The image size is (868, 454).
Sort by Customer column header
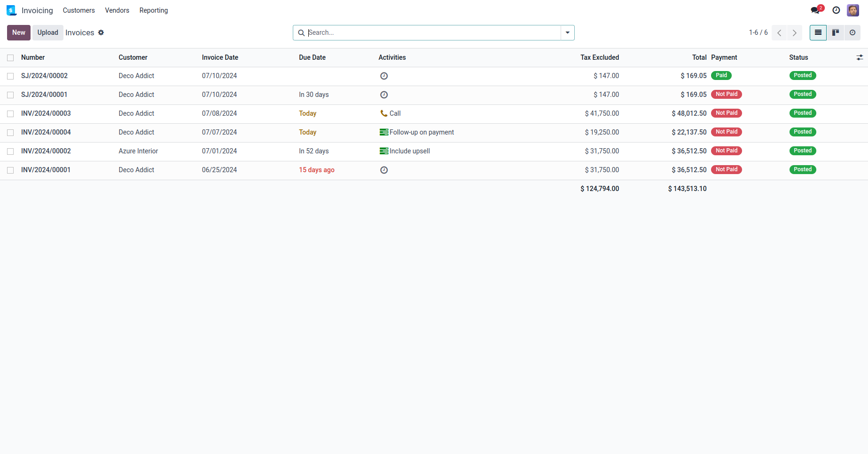coord(133,57)
